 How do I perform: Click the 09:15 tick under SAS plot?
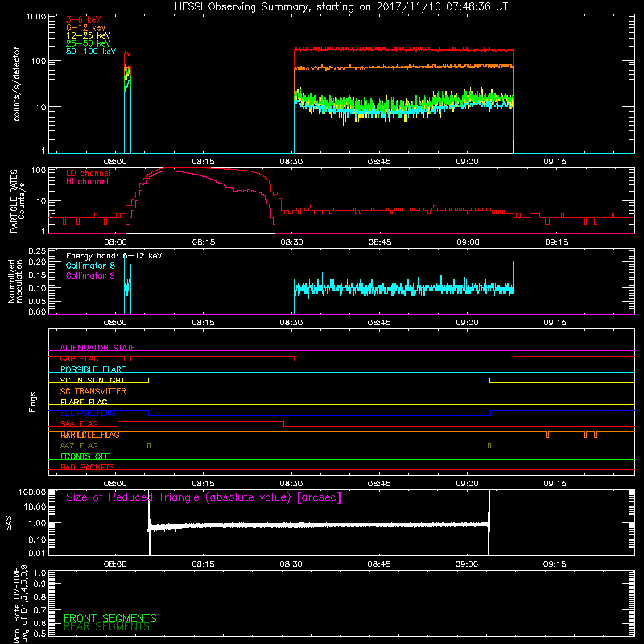coord(555,564)
